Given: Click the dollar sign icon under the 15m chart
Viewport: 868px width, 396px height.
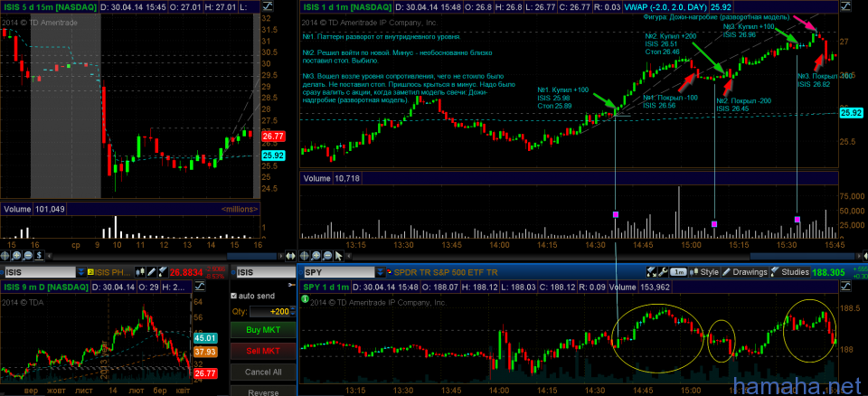Looking at the screenshot, I should [39, 255].
